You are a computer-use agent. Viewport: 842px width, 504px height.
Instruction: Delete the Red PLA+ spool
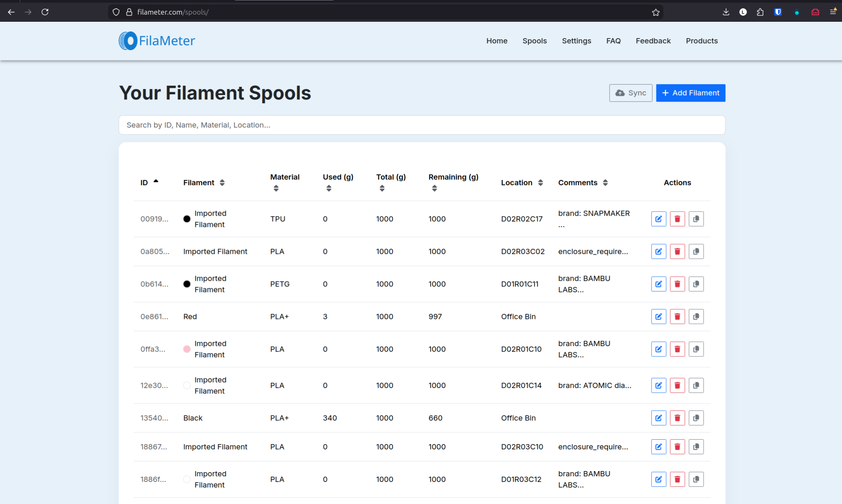677,316
